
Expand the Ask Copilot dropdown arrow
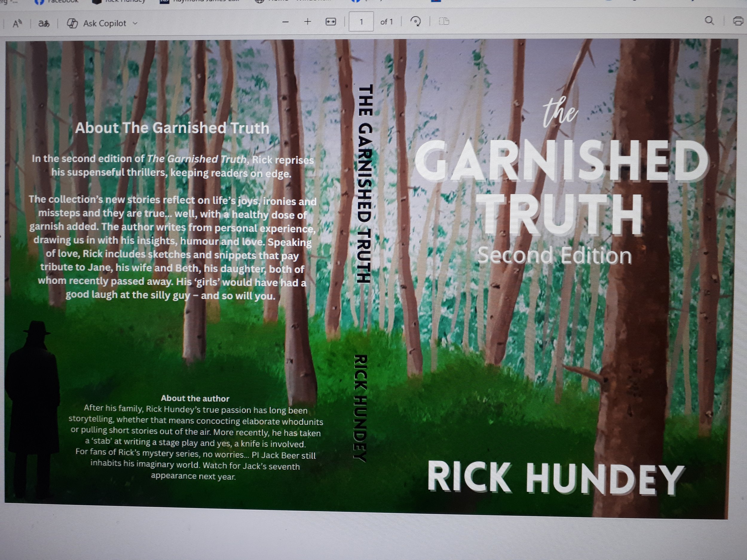[x=135, y=23]
